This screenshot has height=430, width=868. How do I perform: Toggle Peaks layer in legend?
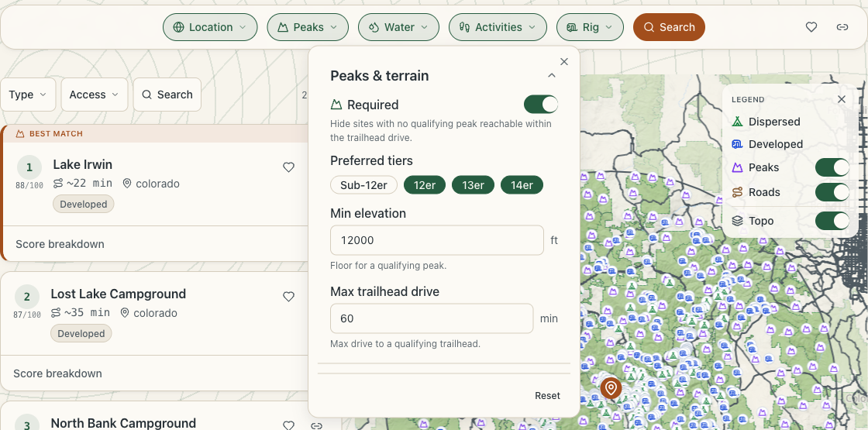[832, 167]
